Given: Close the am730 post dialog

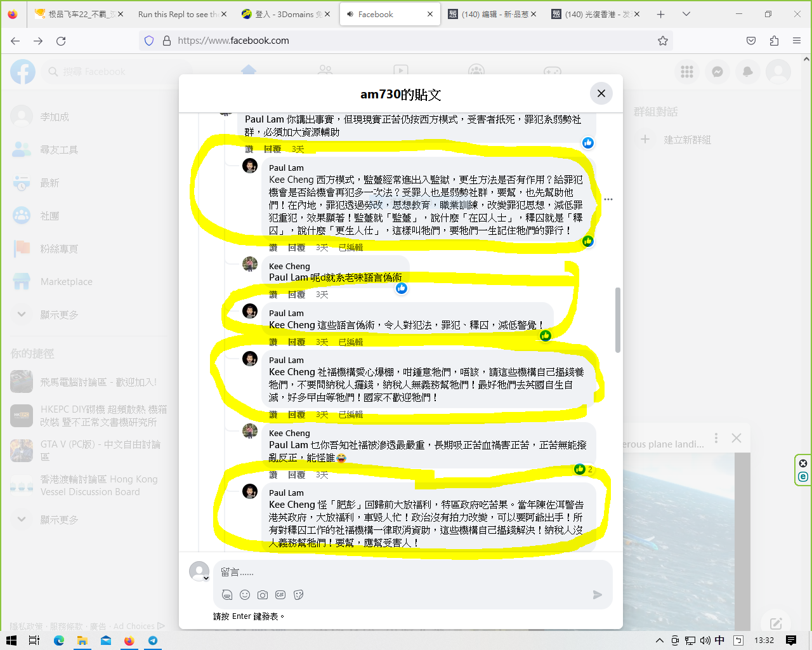Looking at the screenshot, I should coord(601,93).
